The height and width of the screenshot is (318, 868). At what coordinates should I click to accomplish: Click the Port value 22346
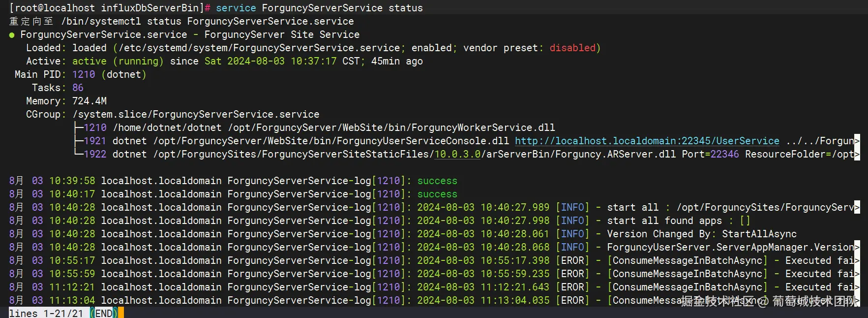[724, 154]
